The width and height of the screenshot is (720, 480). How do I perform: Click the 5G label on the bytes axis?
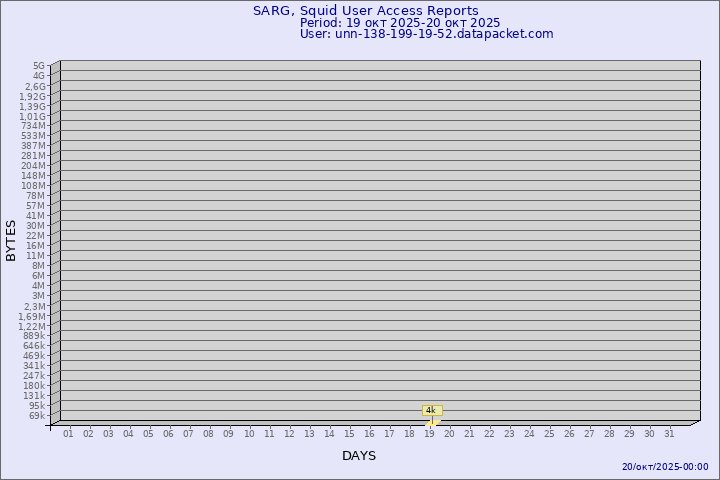point(39,66)
